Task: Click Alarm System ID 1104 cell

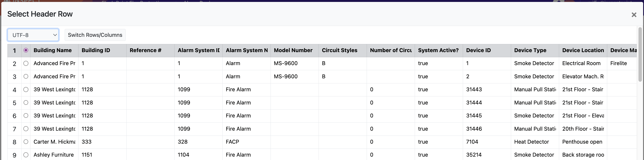Action: [198, 155]
